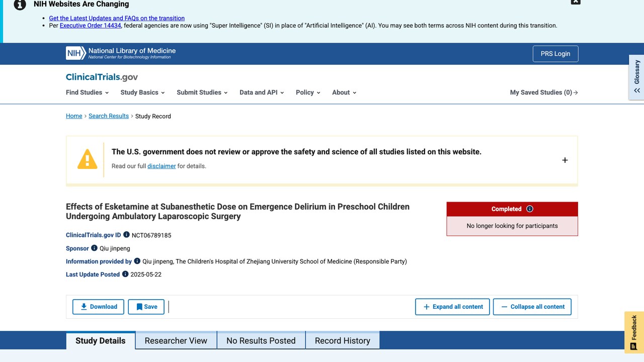Screen dimensions: 644x362
Task: Save this study with Save button
Action: point(146,307)
